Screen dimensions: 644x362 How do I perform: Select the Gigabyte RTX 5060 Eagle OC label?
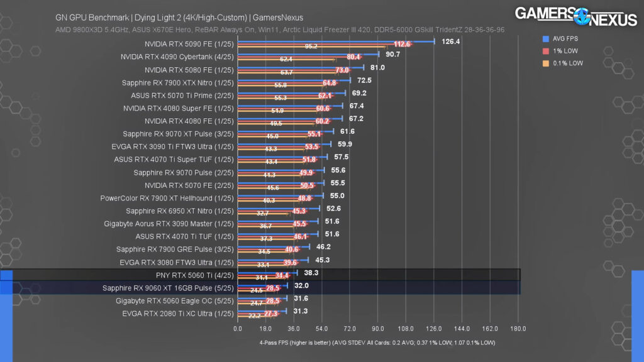click(175, 300)
